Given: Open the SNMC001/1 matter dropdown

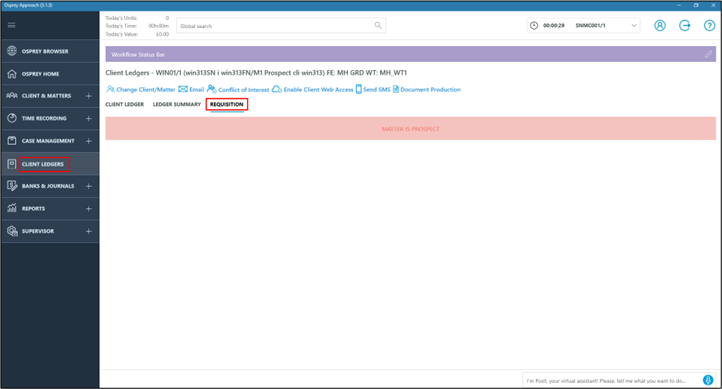Looking at the screenshot, I should [x=634, y=25].
